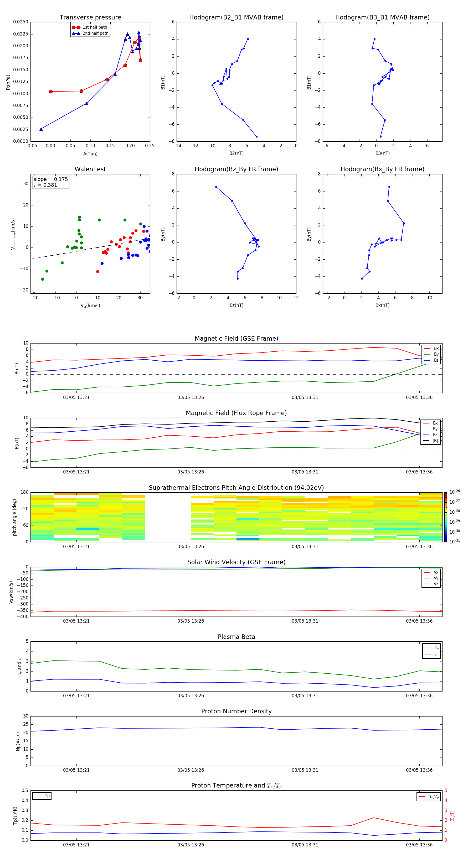Viewport: 473px width, 868px height.
Task: Click the Suprathermal Electrons Pitch Angle Distribution title
Action: click(236, 488)
